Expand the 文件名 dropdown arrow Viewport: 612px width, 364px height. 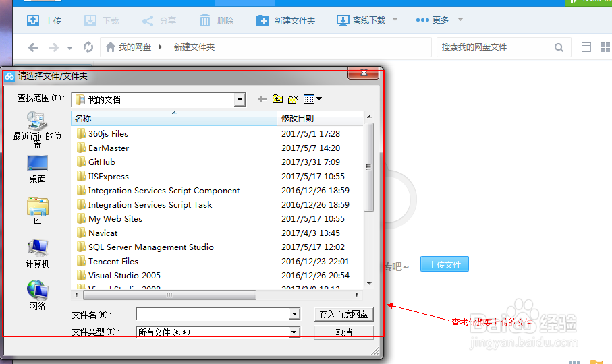coord(295,313)
